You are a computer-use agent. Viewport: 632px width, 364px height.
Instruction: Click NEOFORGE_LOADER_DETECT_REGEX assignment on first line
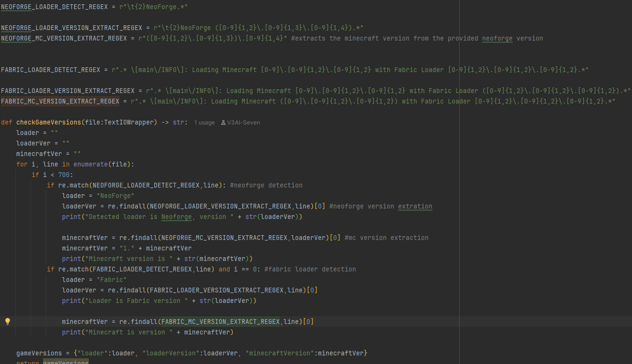54,7
